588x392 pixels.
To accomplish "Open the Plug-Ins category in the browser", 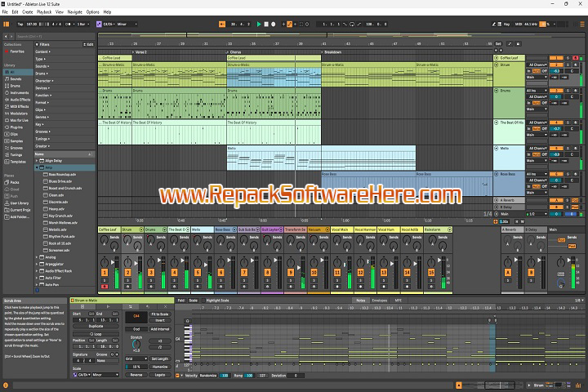I will pos(16,127).
